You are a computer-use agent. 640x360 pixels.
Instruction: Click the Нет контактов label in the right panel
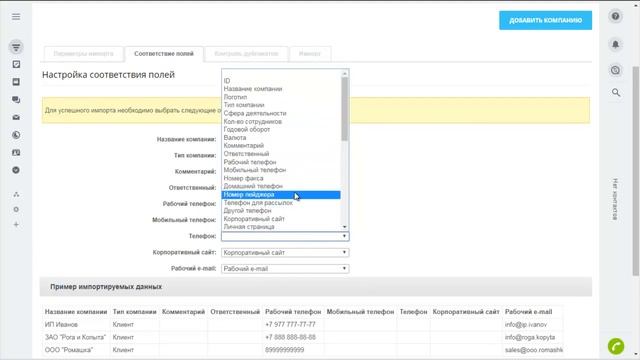click(x=616, y=199)
